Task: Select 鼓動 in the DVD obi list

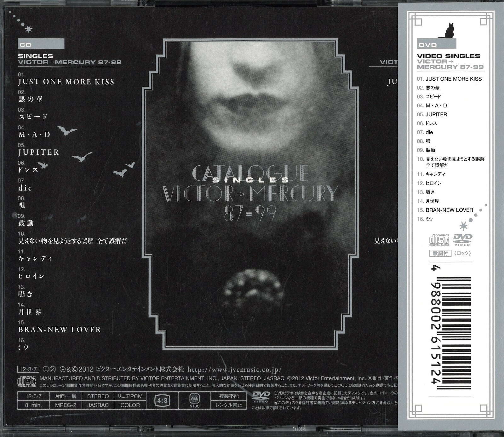Action: click(x=430, y=150)
